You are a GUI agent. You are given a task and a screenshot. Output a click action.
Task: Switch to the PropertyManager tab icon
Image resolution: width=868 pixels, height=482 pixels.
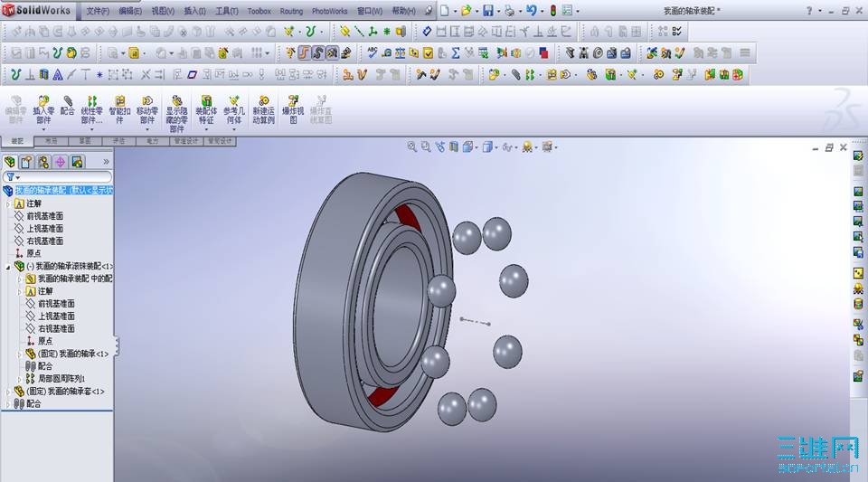pos(26,162)
